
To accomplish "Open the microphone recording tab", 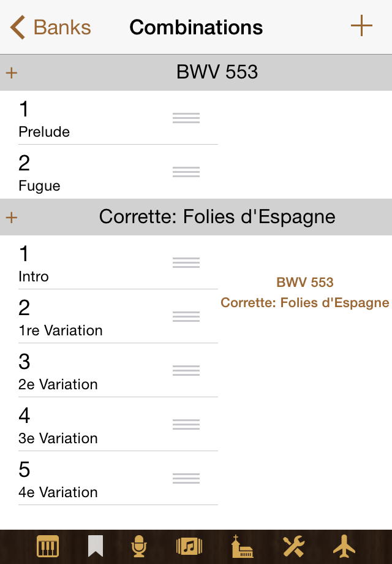I will tap(140, 546).
